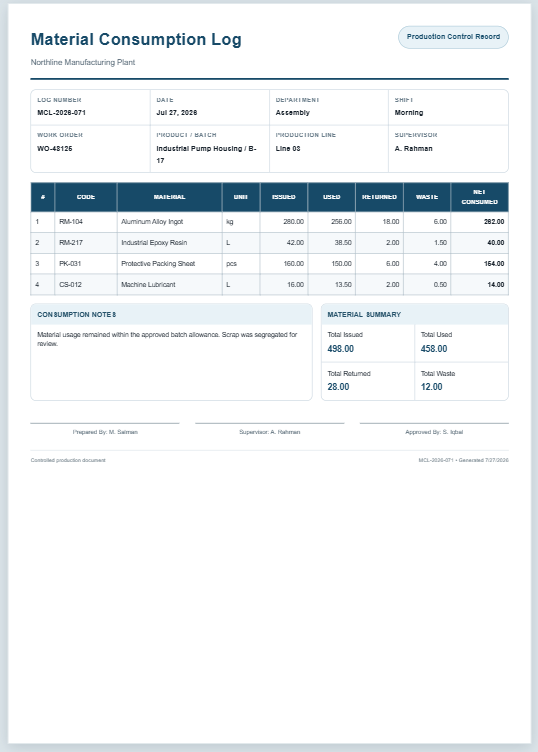Viewport: 538px width, 752px height.
Task: Click the NET CONSUMED column header
Action: click(480, 197)
